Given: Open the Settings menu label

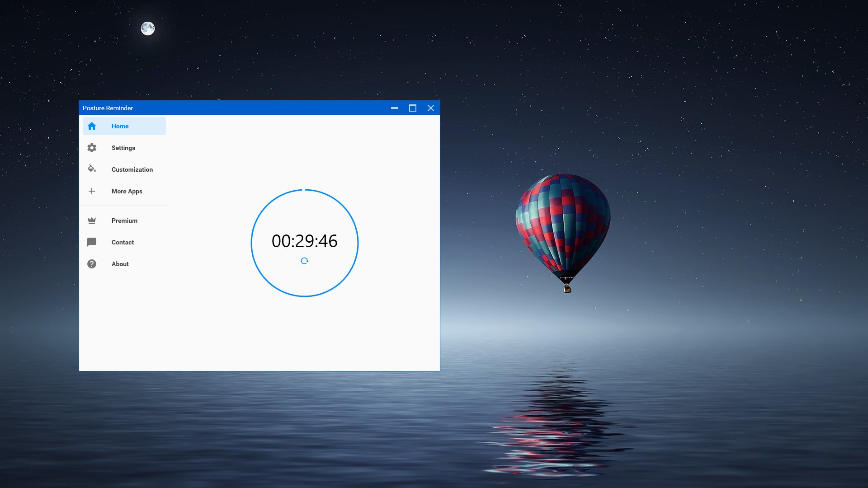Looking at the screenshot, I should [123, 148].
